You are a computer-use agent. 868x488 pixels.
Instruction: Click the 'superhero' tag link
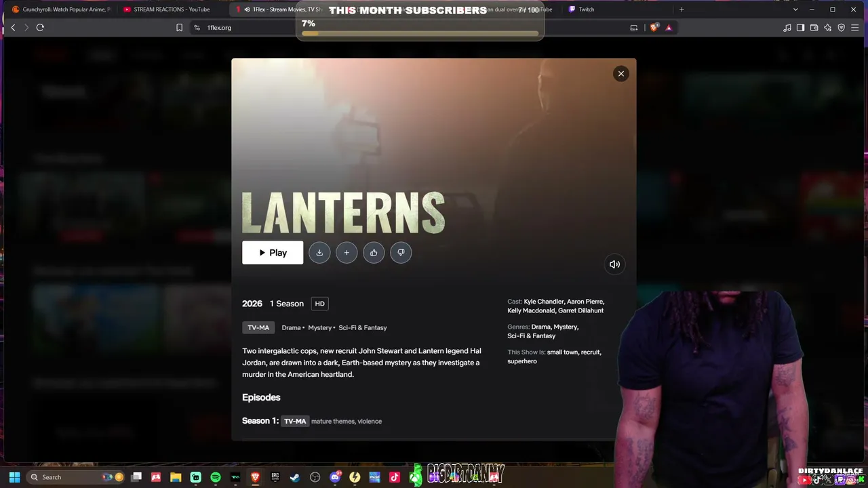[x=522, y=361]
